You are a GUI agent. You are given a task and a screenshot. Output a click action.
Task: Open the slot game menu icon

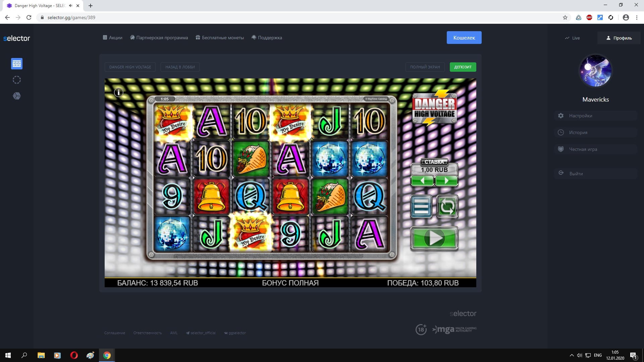pyautogui.click(x=421, y=206)
